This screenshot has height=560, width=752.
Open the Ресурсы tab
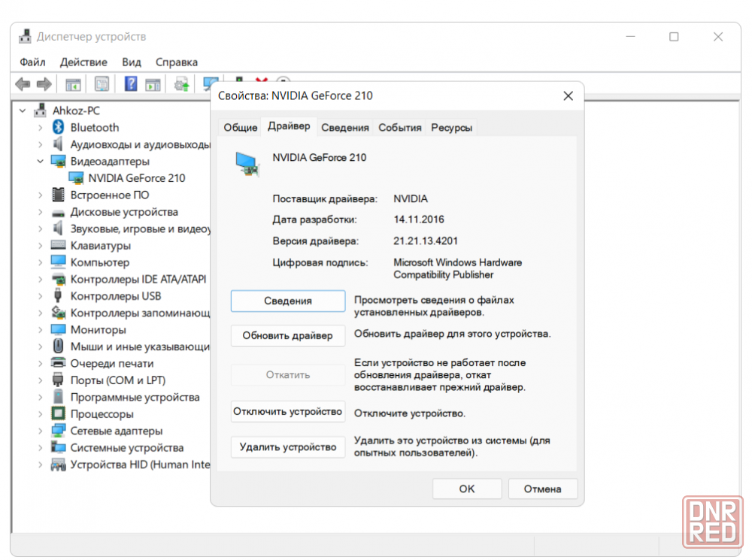(x=451, y=128)
